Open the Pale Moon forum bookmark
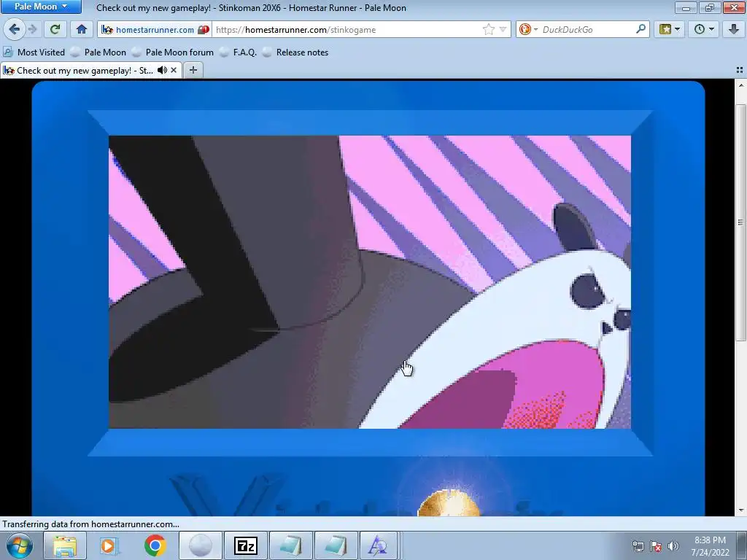This screenshot has height=560, width=747. pyautogui.click(x=173, y=52)
